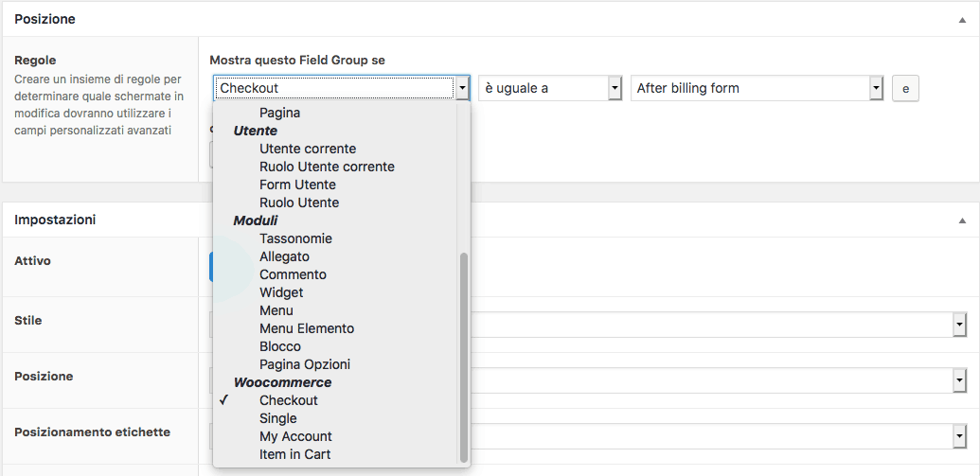Click the 'e' add rule button
This screenshot has height=476, width=980.
point(905,89)
